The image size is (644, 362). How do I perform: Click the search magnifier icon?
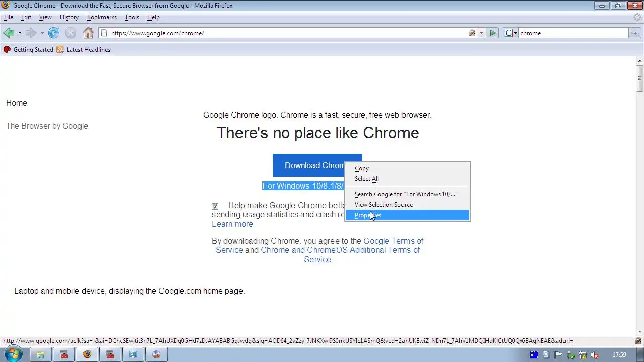[x=635, y=33]
